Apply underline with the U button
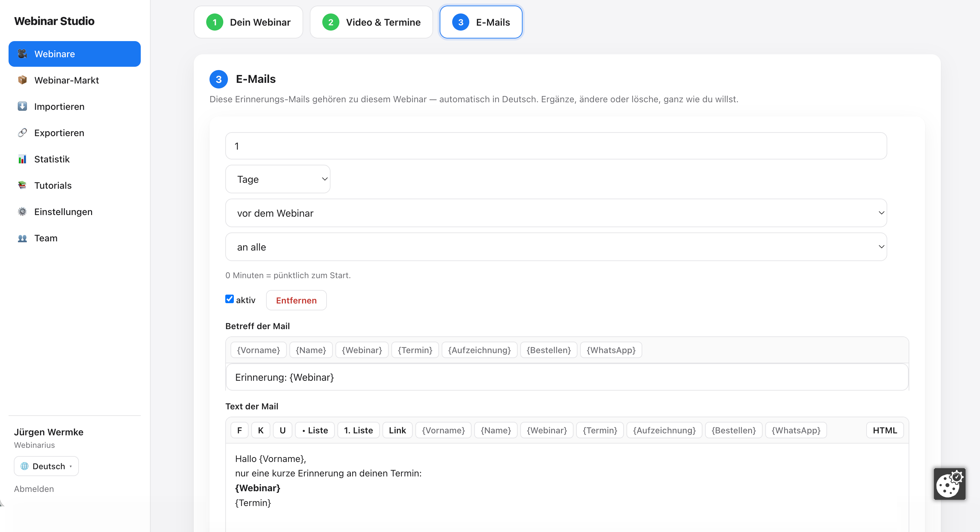 282,430
